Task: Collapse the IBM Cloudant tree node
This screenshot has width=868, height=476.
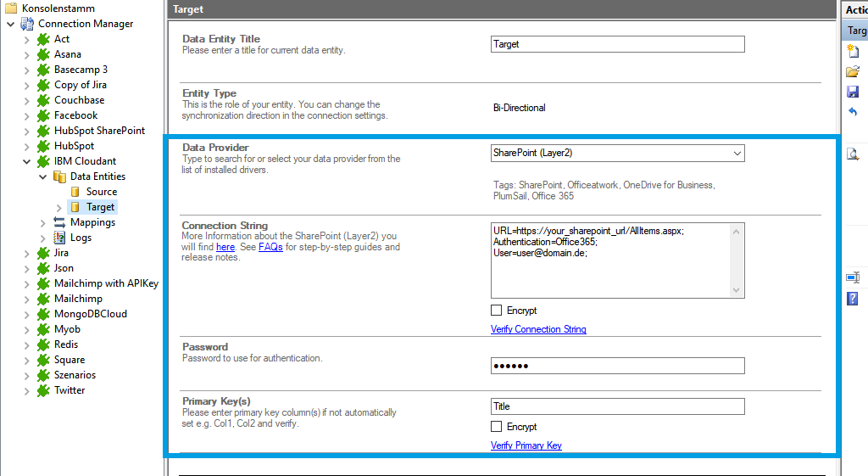Action: coord(26,161)
